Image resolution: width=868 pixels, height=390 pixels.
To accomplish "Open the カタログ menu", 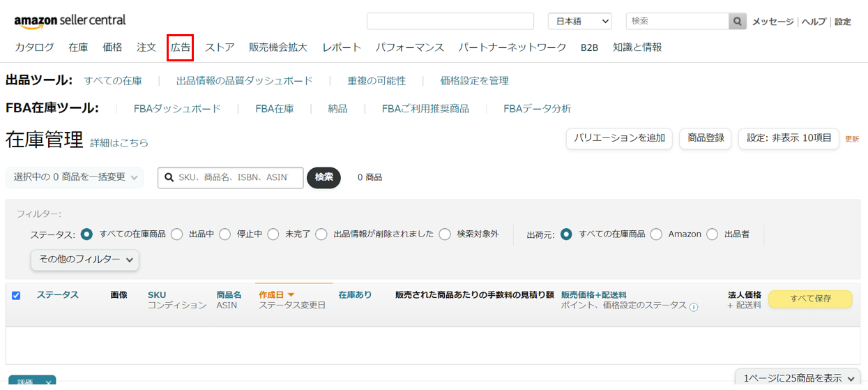I will (34, 47).
